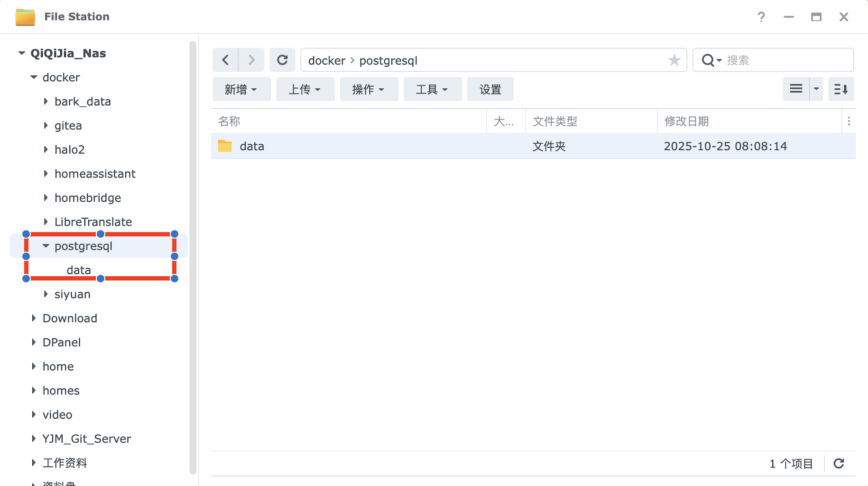Image resolution: width=868 pixels, height=486 pixels.
Task: Click the refresh icon in status bar
Action: tap(839, 463)
